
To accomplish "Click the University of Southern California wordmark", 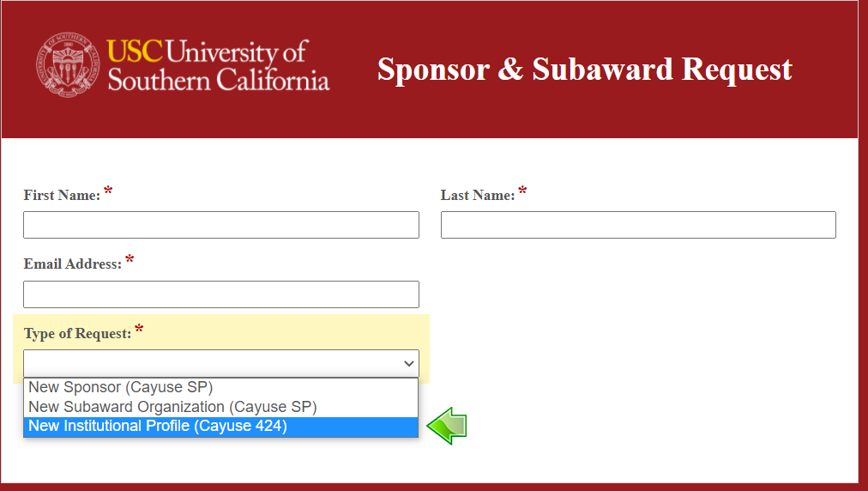I will coord(218,65).
